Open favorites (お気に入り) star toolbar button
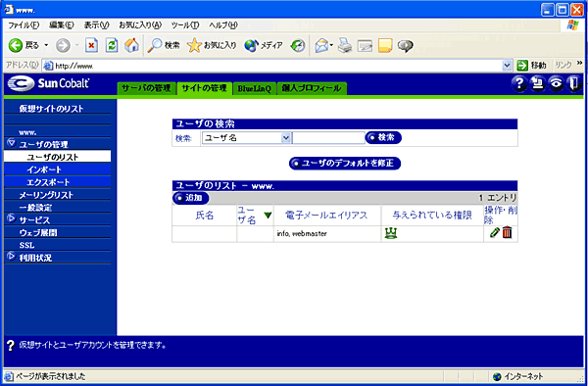This screenshot has height=386, width=588. click(x=212, y=46)
